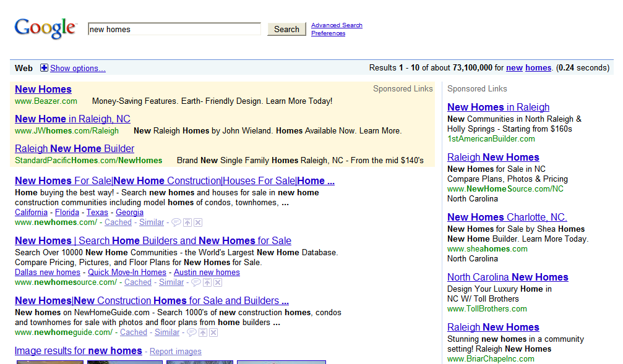The image size is (623, 364).
Task: Click 'Report images' link
Action: 176,351
